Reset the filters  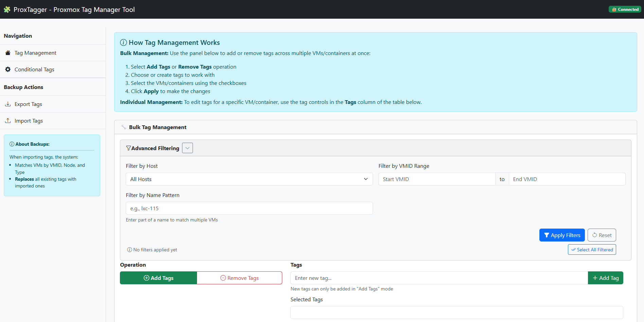pyautogui.click(x=602, y=235)
